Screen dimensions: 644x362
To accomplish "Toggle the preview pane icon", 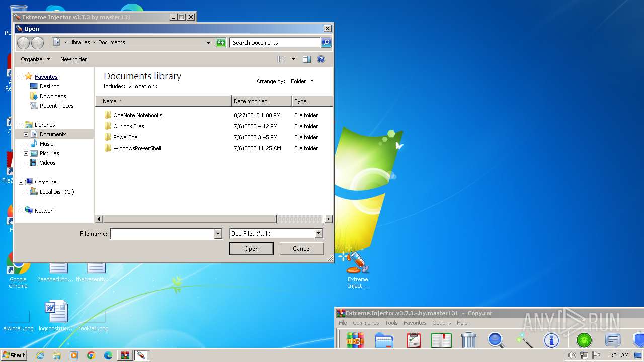I will tap(307, 59).
